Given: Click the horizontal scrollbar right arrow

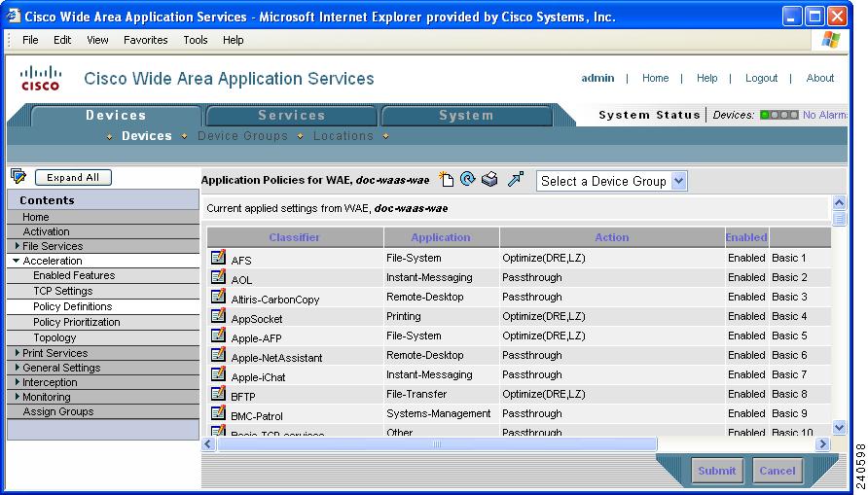Looking at the screenshot, I should pos(823,443).
